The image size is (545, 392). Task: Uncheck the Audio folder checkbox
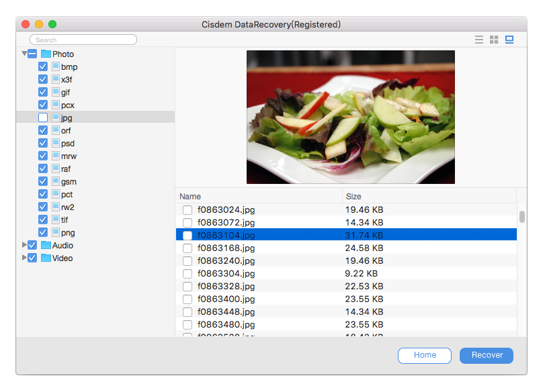pyautogui.click(x=32, y=245)
